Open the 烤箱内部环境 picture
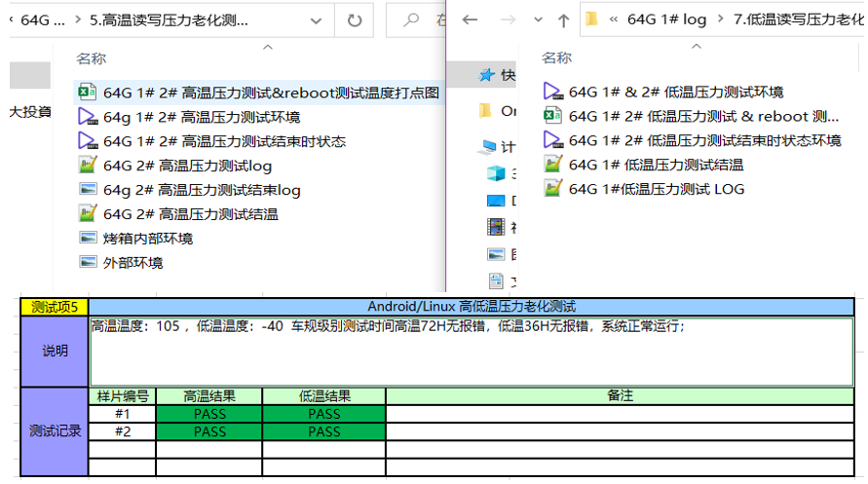The height and width of the screenshot is (484, 868). [x=147, y=239]
